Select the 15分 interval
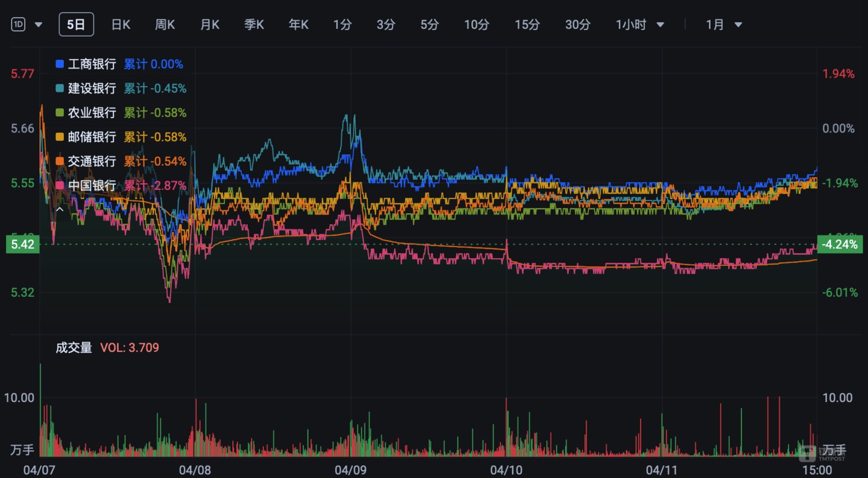 pyautogui.click(x=526, y=25)
